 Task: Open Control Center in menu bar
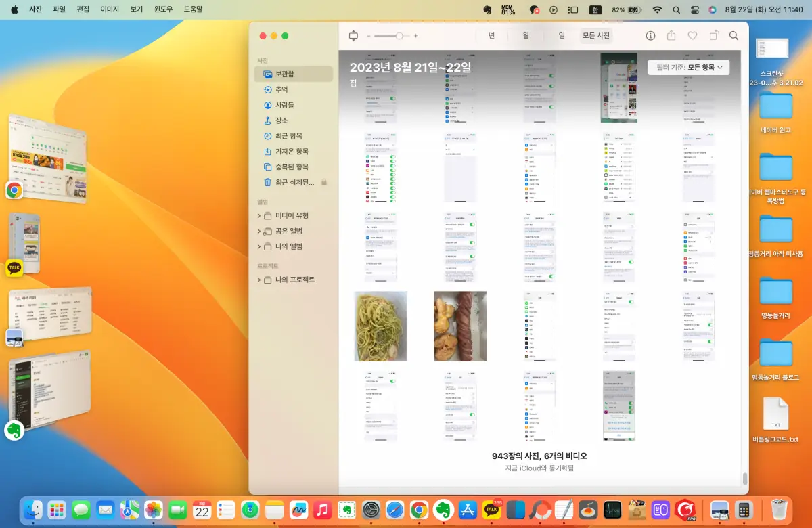(x=694, y=10)
